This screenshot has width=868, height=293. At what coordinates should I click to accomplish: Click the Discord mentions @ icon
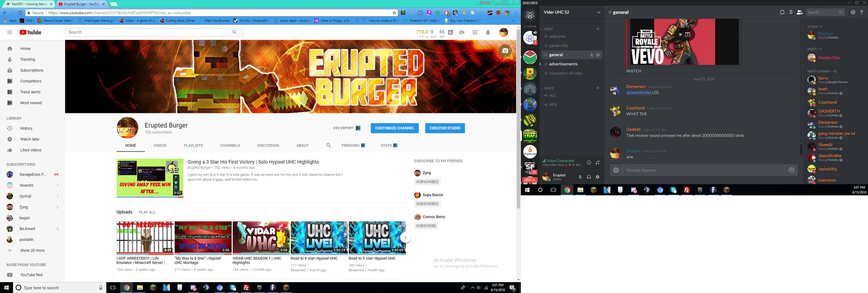(x=853, y=12)
